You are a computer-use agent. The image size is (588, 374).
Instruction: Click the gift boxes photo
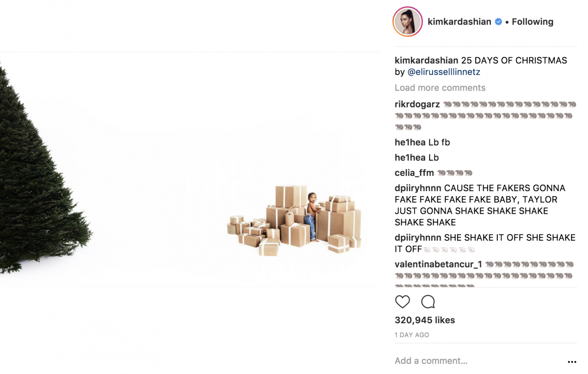point(294,220)
